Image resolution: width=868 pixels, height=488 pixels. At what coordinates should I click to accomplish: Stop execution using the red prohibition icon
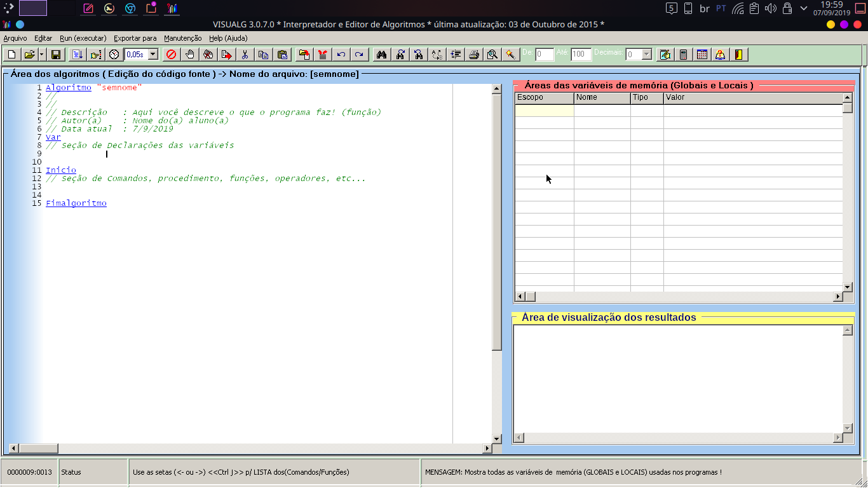(x=170, y=55)
